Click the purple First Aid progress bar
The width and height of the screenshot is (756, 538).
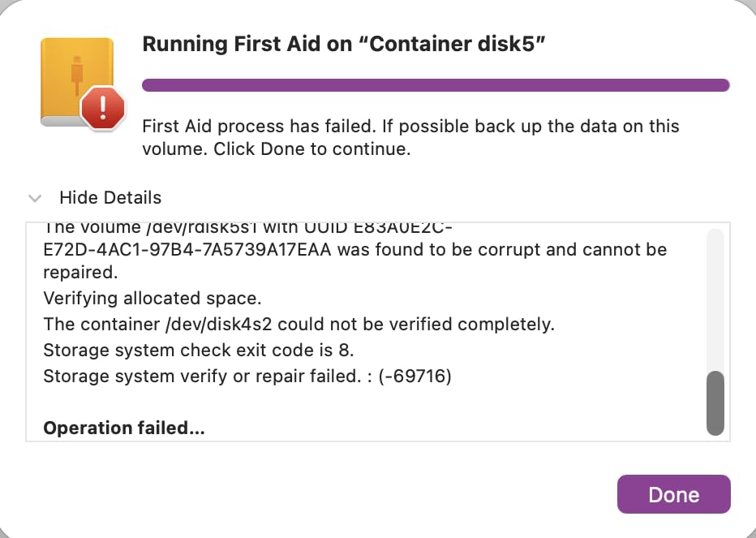(436, 85)
